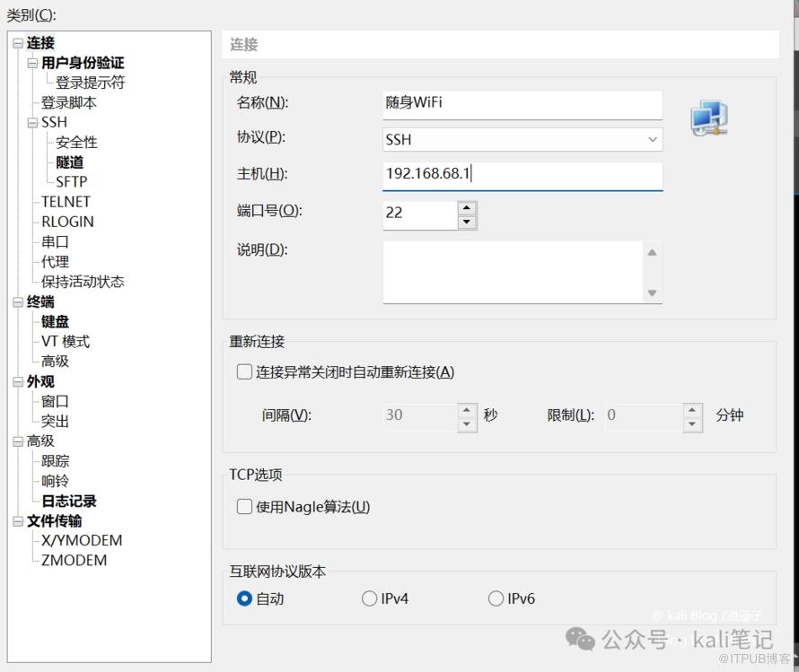This screenshot has width=799, height=672.
Task: Open the 代理 proxy category
Action: point(55,262)
